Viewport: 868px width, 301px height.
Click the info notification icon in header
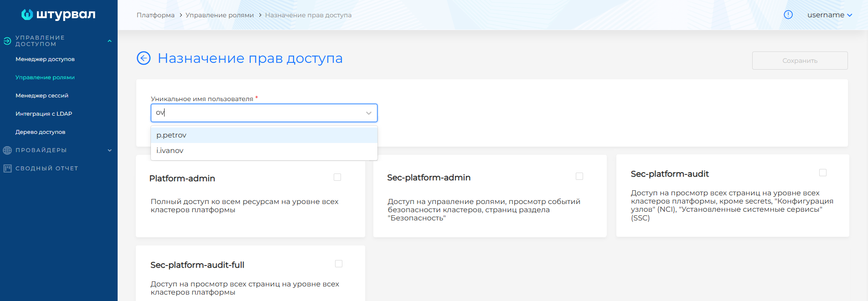pos(788,15)
